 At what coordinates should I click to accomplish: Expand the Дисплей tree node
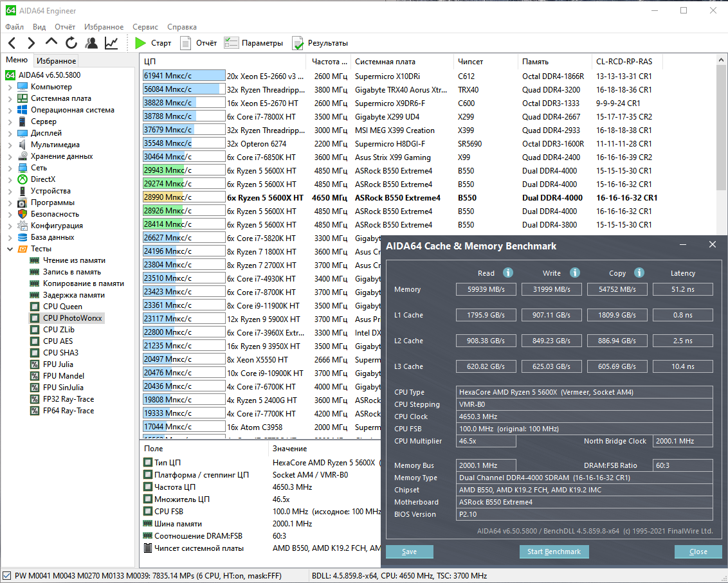[10, 133]
